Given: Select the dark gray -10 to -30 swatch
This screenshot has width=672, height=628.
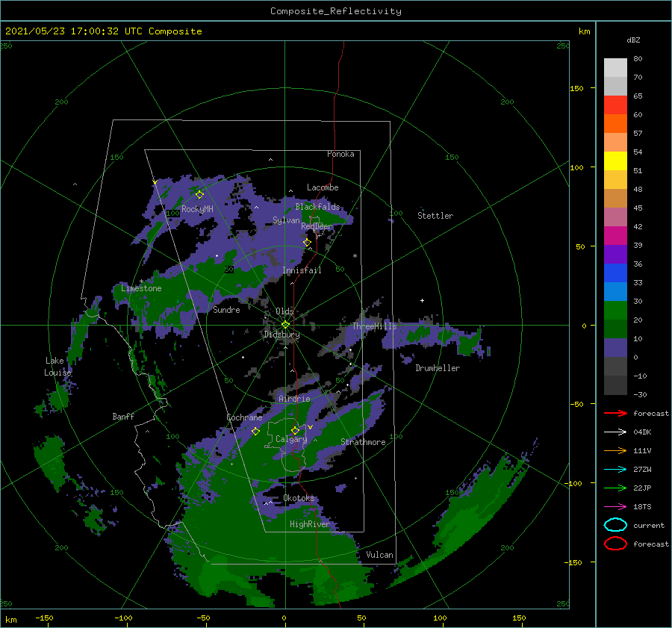Looking at the screenshot, I should [615, 385].
